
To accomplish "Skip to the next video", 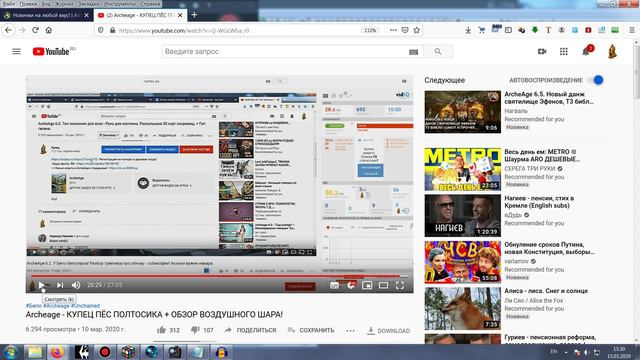I will click(x=60, y=285).
